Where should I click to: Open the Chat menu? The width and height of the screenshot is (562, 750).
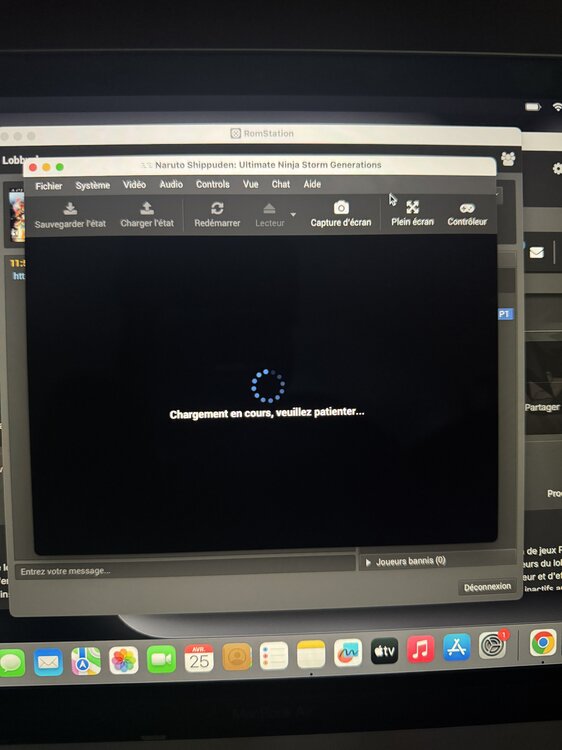click(x=281, y=184)
